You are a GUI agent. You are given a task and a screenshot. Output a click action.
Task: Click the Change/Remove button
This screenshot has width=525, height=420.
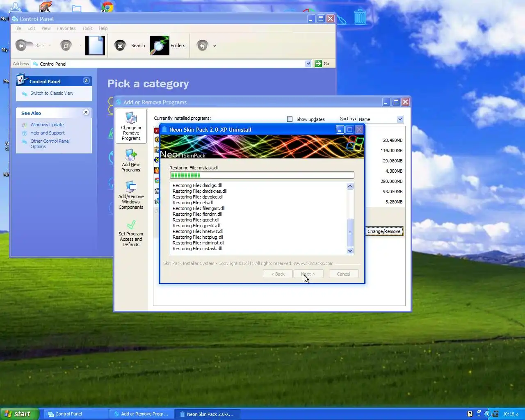(384, 231)
